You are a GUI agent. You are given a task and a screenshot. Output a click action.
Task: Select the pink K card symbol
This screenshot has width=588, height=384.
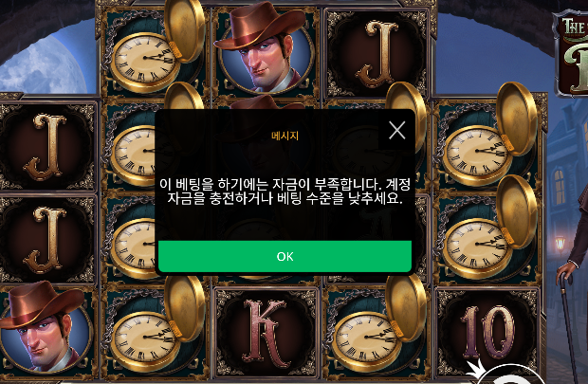[x=266, y=333]
